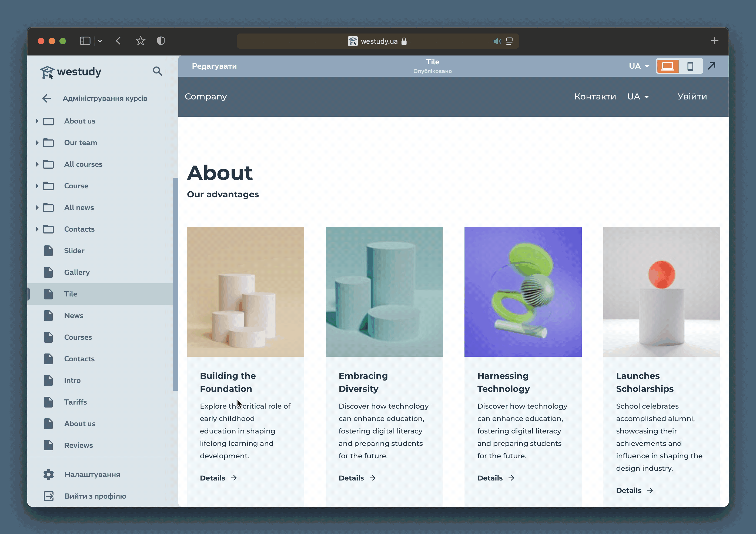Open Launches Scholarships card image

[x=661, y=292]
